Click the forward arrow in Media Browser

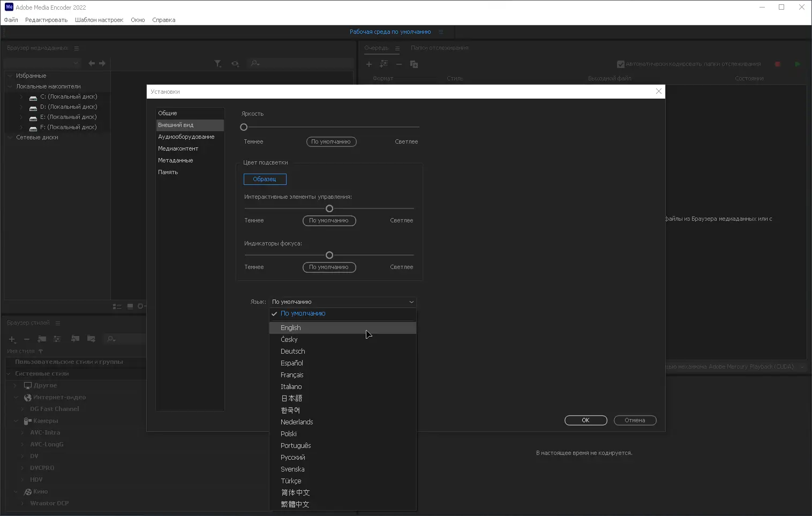(102, 63)
